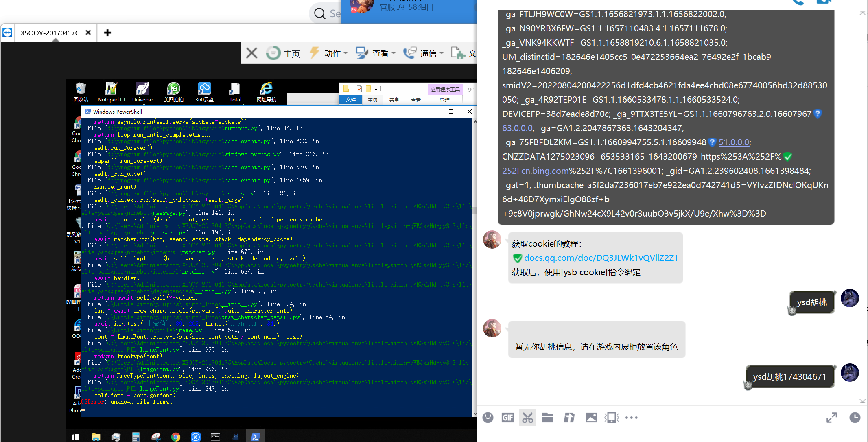Open the 查看 dropdown on the remote toolbar
This screenshot has height=442, width=868.
tap(381, 53)
